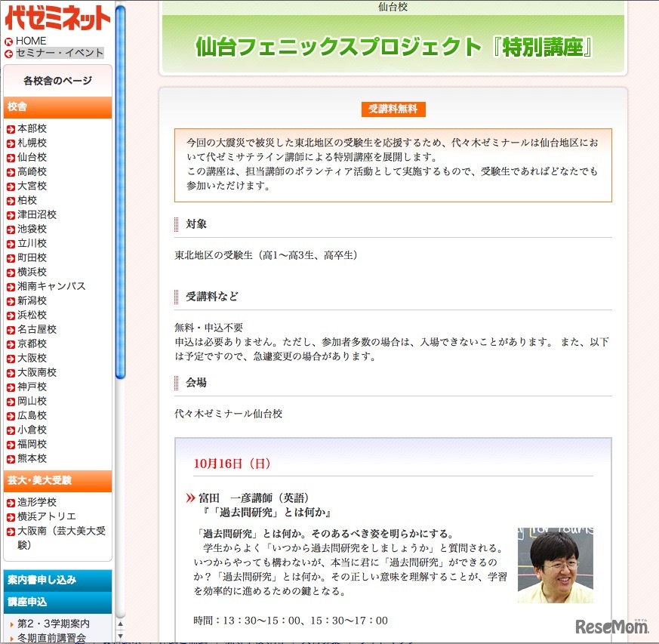Click the red arrow icon beside HOME

pyautogui.click(x=8, y=42)
